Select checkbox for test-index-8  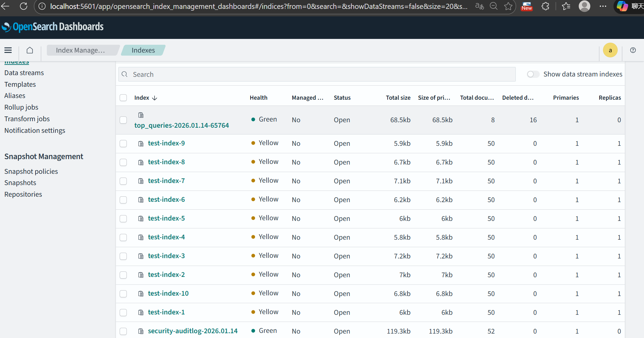coord(123,162)
